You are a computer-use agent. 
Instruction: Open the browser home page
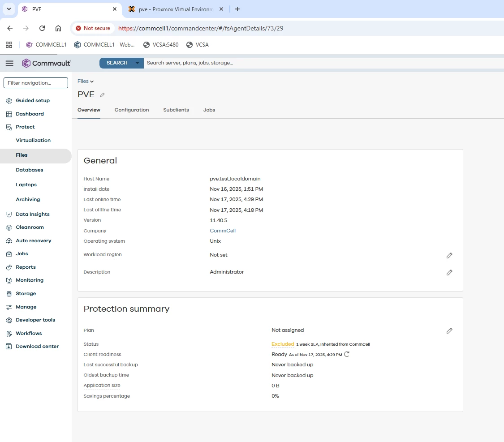[58, 28]
